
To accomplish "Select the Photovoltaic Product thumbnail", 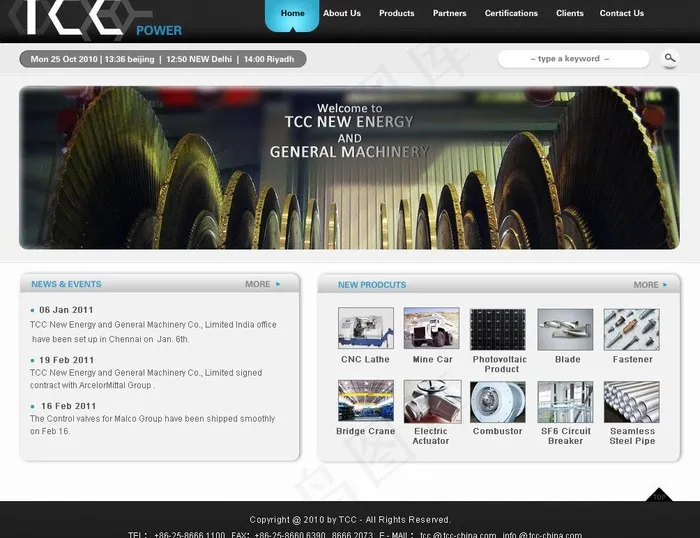I will tap(498, 329).
